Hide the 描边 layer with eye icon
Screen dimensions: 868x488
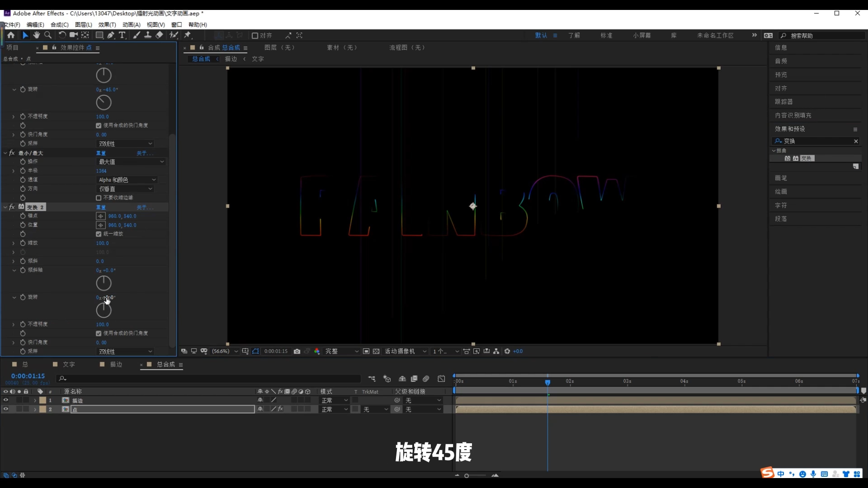click(6, 400)
